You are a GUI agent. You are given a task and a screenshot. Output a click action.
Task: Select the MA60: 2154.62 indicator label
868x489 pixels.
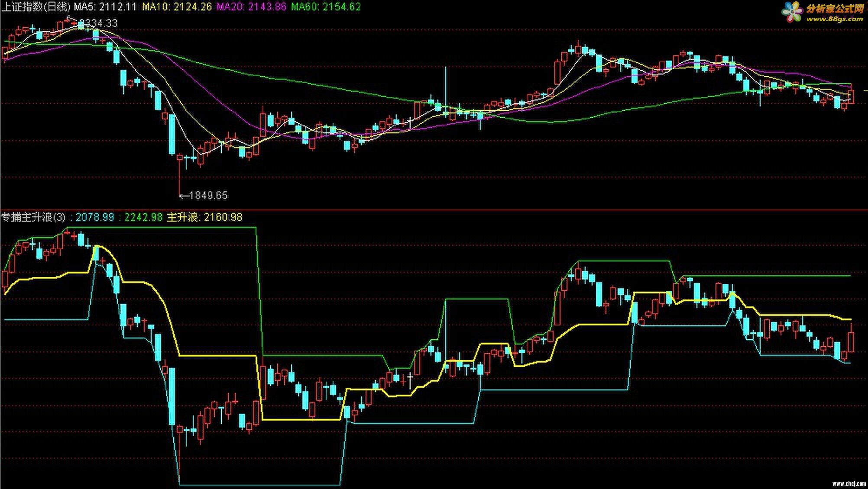tap(326, 7)
